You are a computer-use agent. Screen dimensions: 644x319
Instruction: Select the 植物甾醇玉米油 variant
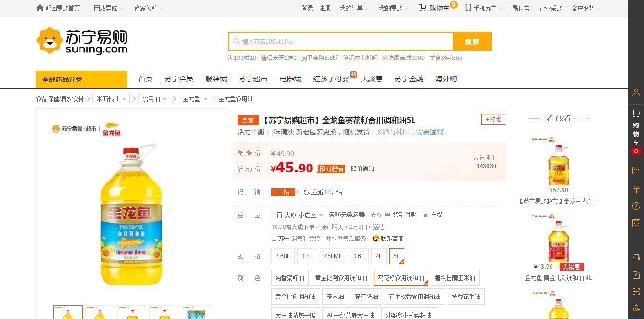[x=455, y=278]
